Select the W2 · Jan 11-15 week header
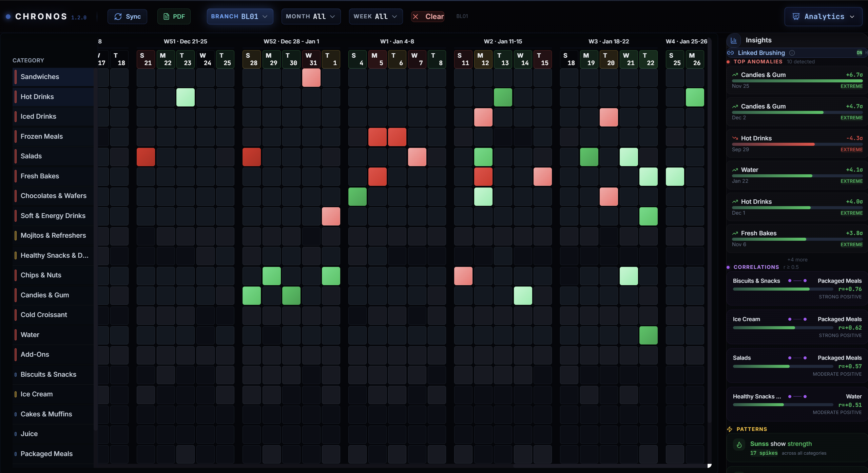Image resolution: width=868 pixels, height=473 pixels. coord(503,41)
